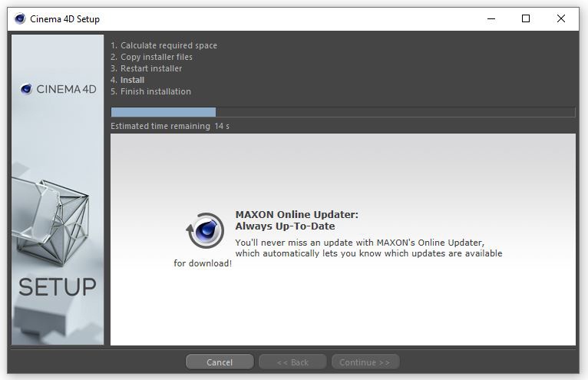Minimize the Cinema 4D Setup window
The image size is (588, 380).
(491, 18)
